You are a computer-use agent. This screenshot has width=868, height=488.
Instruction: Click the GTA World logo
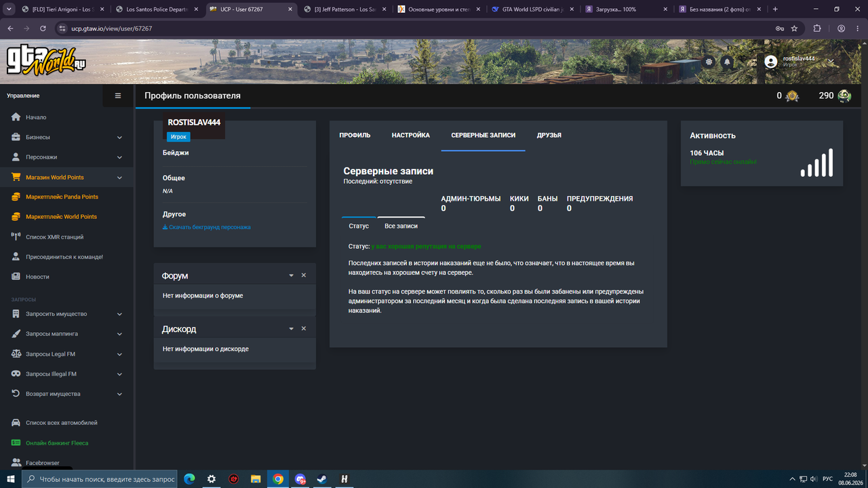pyautogui.click(x=47, y=60)
